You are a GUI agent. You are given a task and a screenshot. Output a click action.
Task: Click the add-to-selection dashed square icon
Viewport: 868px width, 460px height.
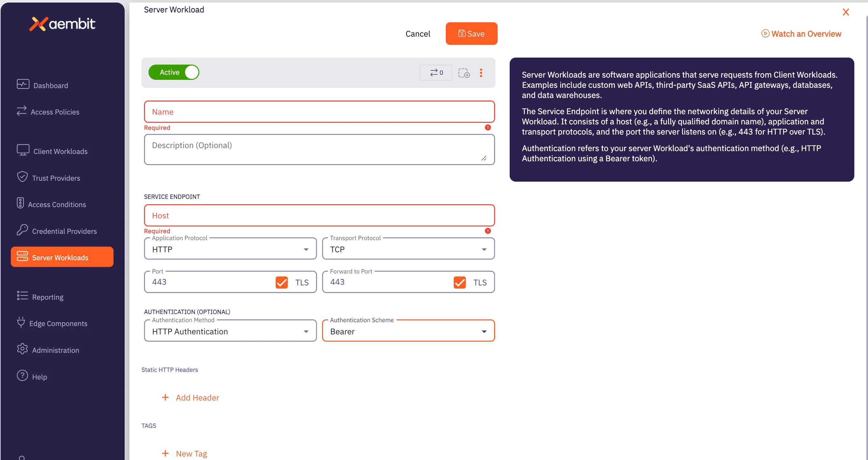(x=464, y=73)
